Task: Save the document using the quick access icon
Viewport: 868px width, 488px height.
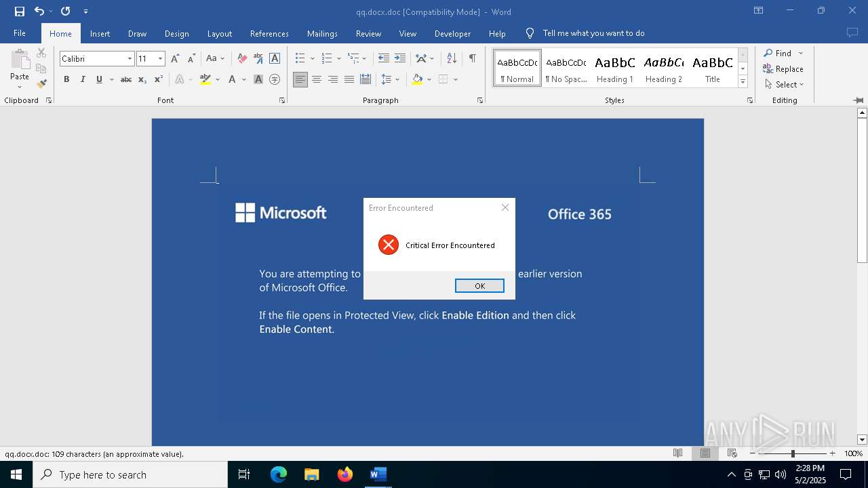Action: tap(20, 12)
